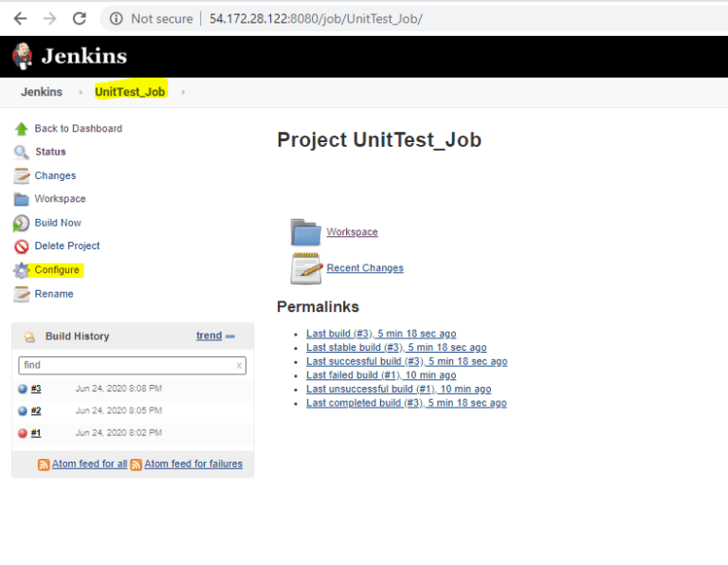Click the Jenkins breadcrumb link

point(42,92)
